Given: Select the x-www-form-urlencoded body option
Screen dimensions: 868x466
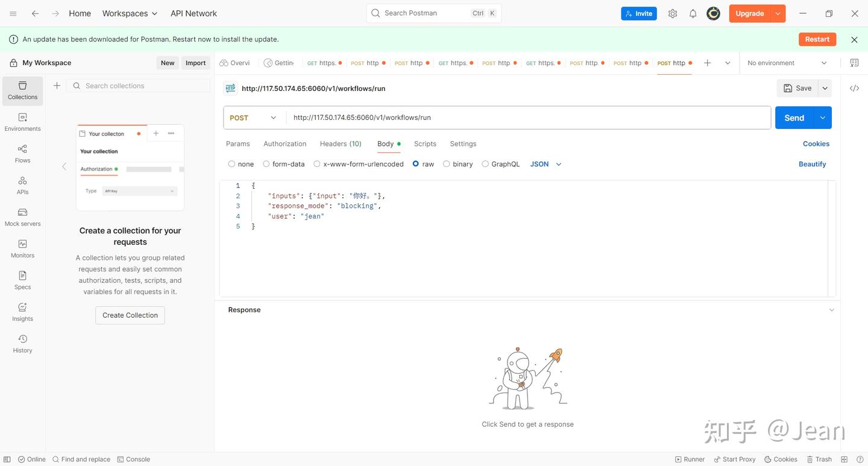Looking at the screenshot, I should tap(317, 163).
